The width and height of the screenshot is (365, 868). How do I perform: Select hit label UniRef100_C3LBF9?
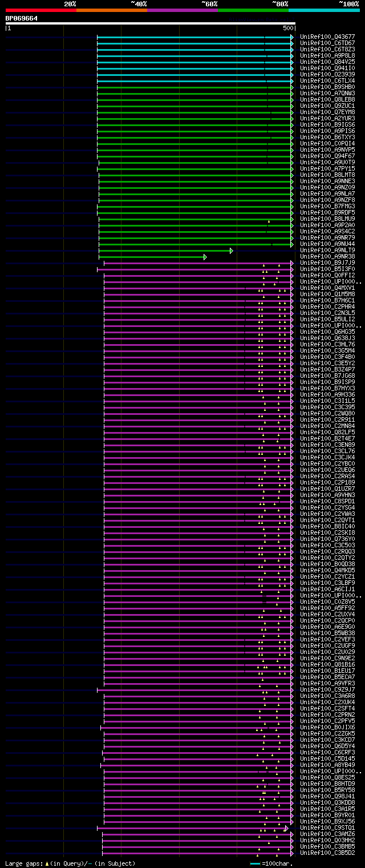coord(327,583)
